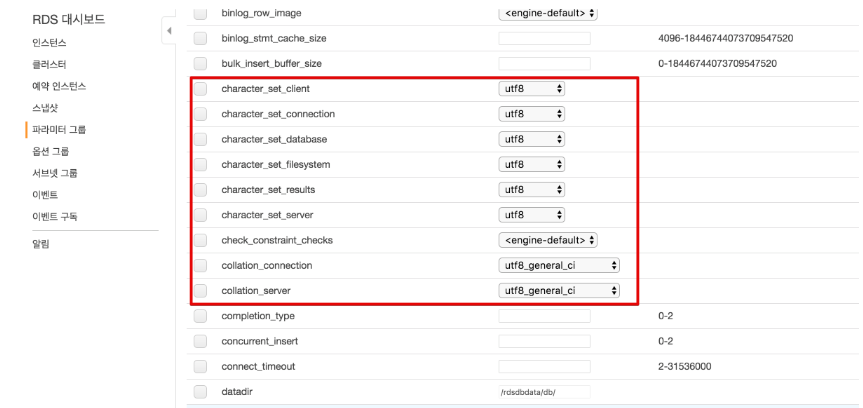Open 옵션 그룹 in the sidebar
This screenshot has width=863, height=408.
[51, 151]
